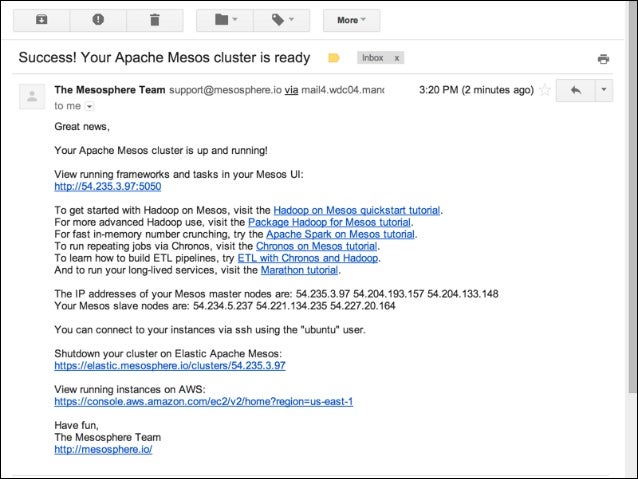The height and width of the screenshot is (479, 638).
Task: Remove the Inbox label with its x
Action: pos(397,58)
